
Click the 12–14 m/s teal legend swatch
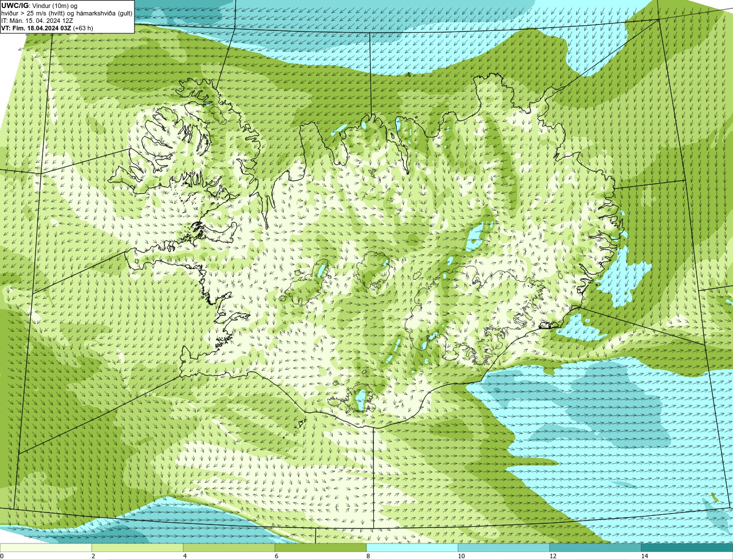(x=596, y=547)
